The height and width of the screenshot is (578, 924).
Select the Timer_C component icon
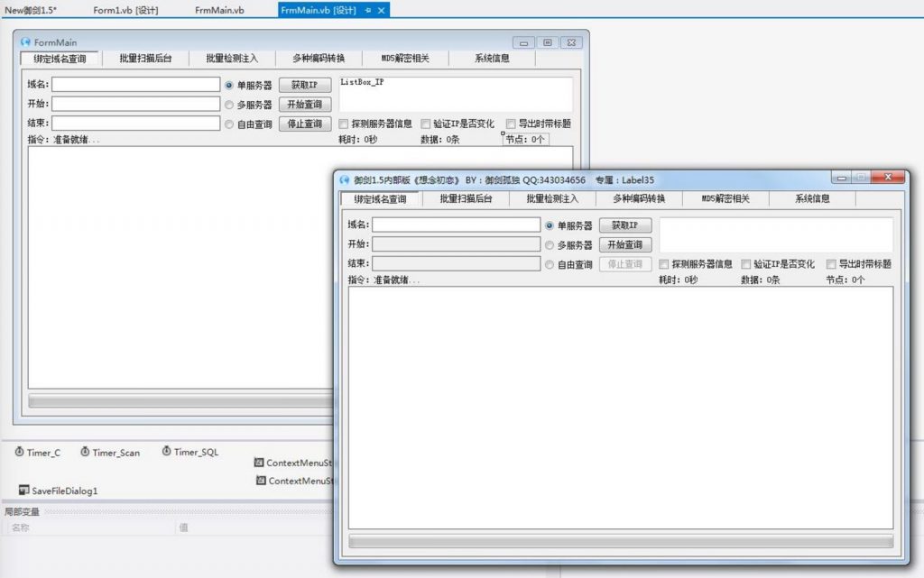point(20,452)
